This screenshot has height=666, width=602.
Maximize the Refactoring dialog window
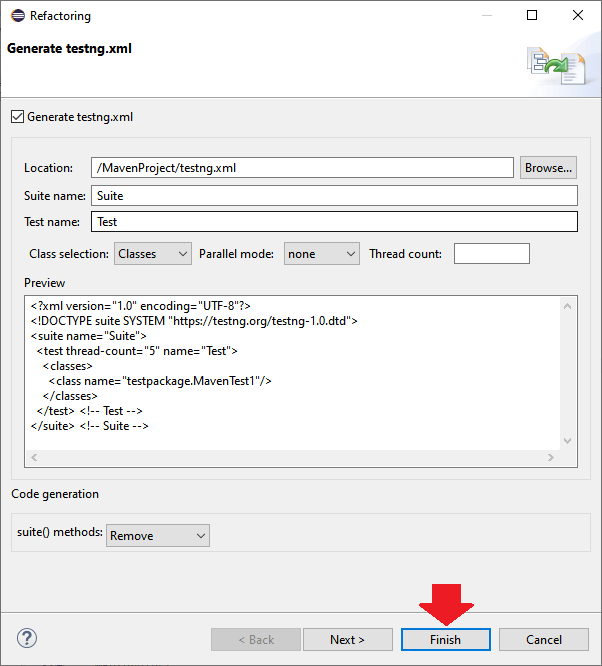click(532, 15)
